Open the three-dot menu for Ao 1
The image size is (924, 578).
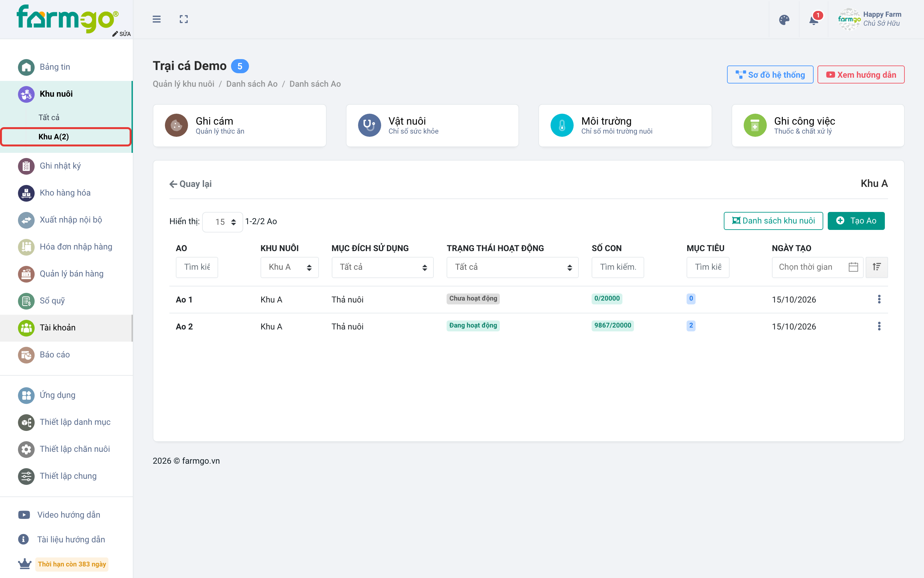(x=879, y=299)
